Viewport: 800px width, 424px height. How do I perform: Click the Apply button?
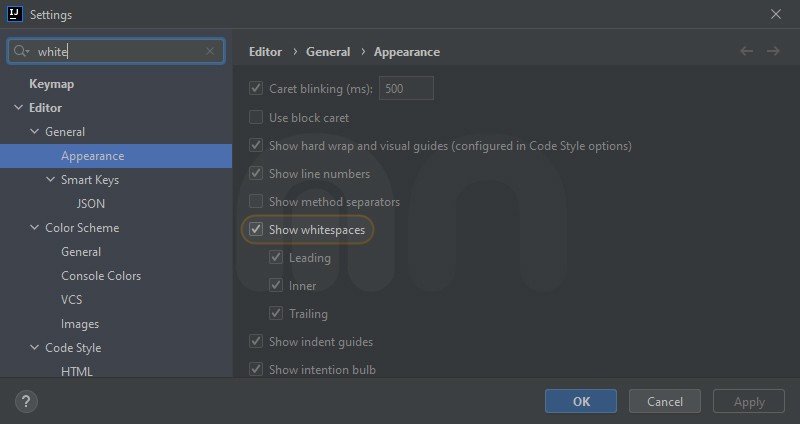click(749, 402)
